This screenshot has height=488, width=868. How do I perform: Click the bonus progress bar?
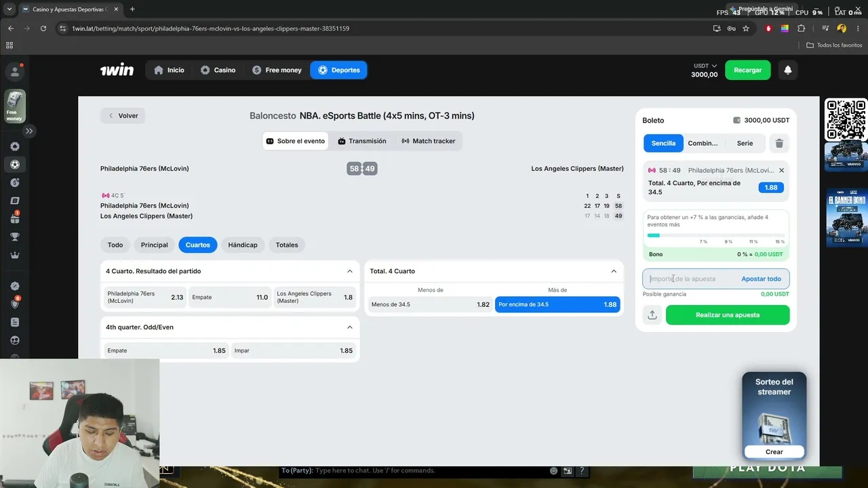click(715, 235)
